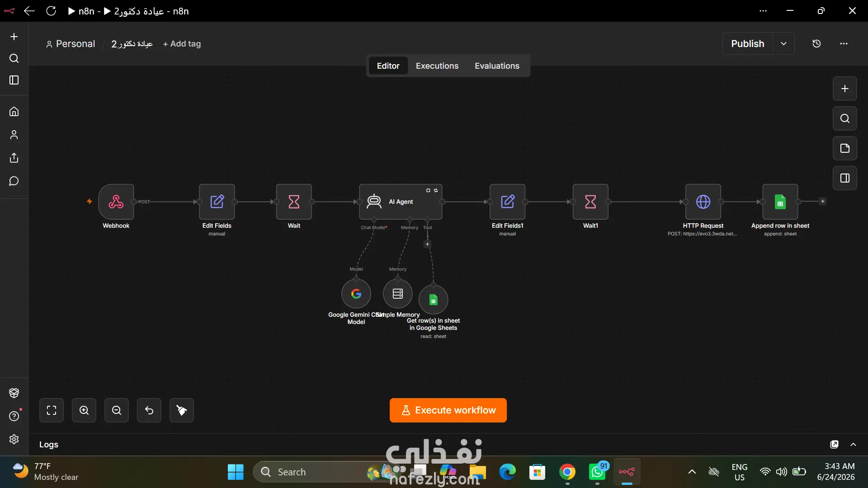
Task: Open the taskbar clock and date
Action: [x=836, y=472]
